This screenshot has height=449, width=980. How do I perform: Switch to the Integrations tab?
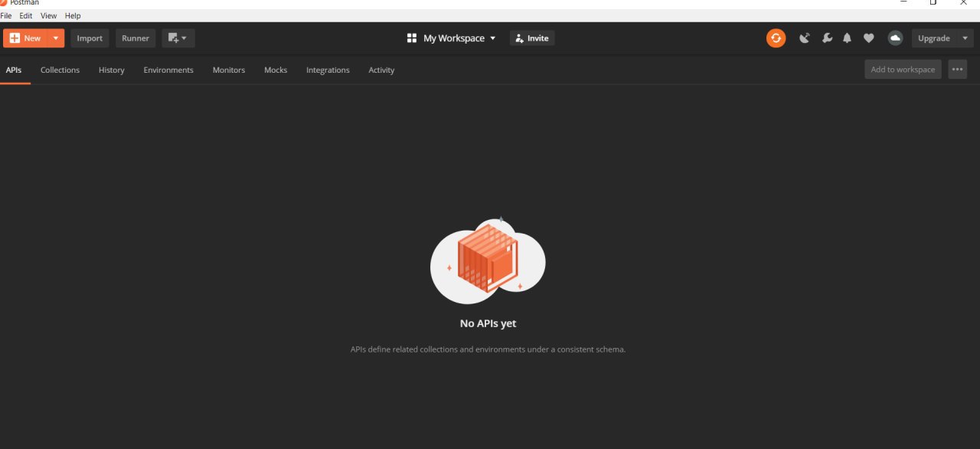(328, 70)
